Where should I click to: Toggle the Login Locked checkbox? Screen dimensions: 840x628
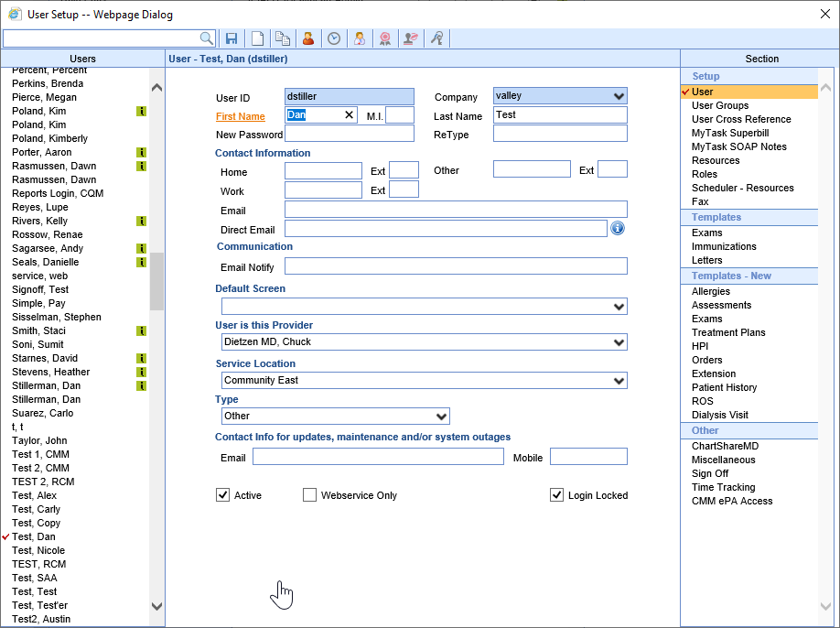click(x=556, y=495)
